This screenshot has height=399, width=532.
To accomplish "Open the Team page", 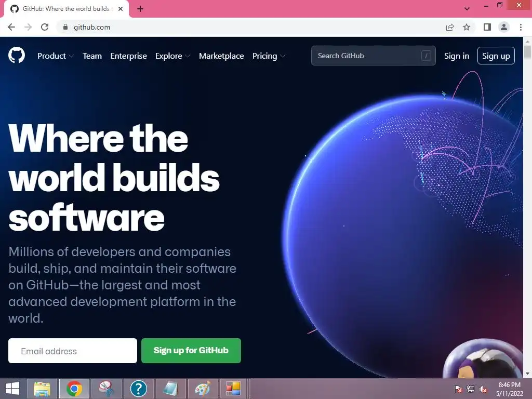I will click(92, 56).
